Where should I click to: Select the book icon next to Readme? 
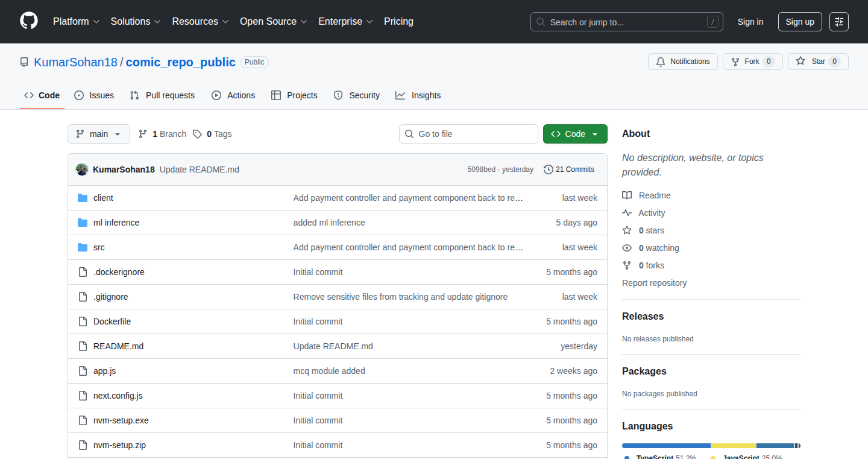(627, 195)
